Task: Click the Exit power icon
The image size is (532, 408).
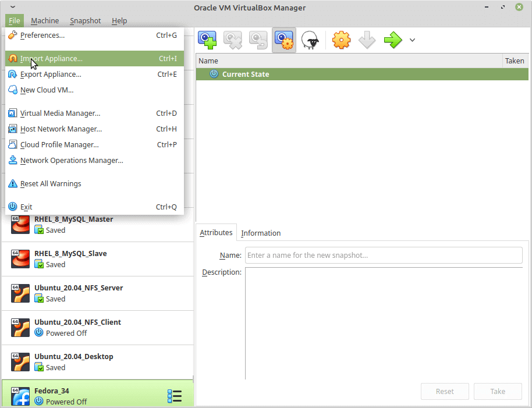Action: tap(13, 206)
